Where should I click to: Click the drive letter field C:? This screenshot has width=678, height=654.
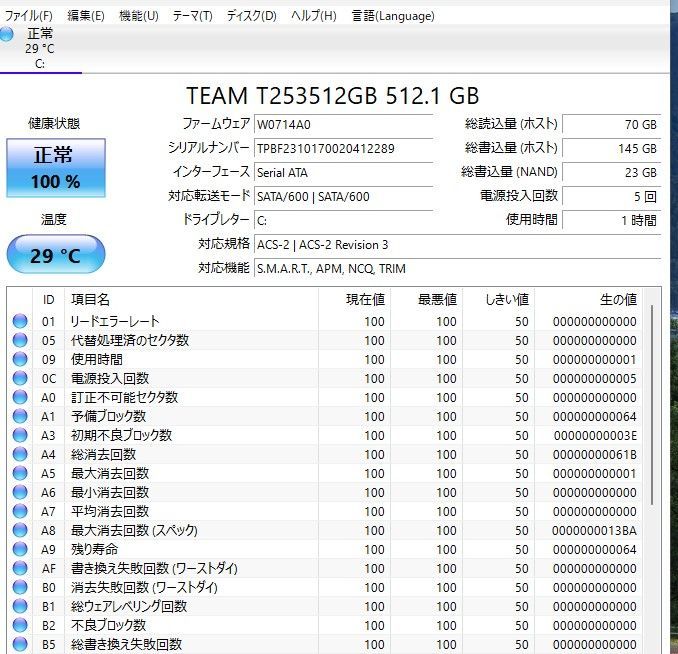pos(344,221)
